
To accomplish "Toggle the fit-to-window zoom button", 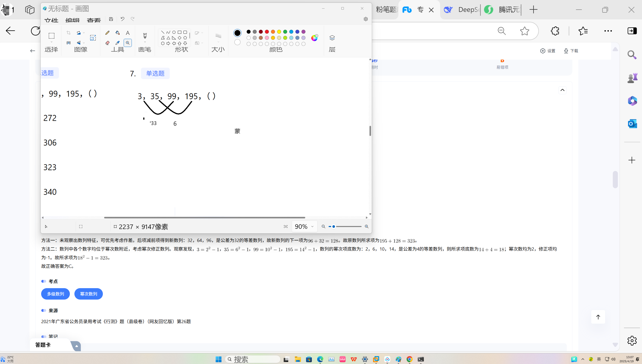I will [286, 227].
